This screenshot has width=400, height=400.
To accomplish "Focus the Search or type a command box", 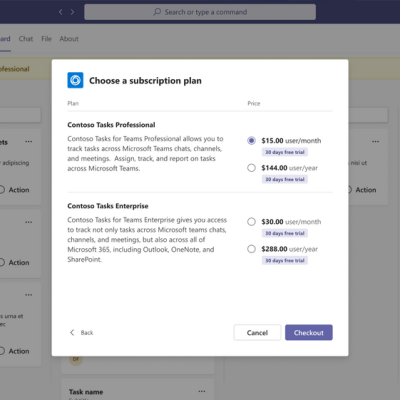I will [x=200, y=12].
